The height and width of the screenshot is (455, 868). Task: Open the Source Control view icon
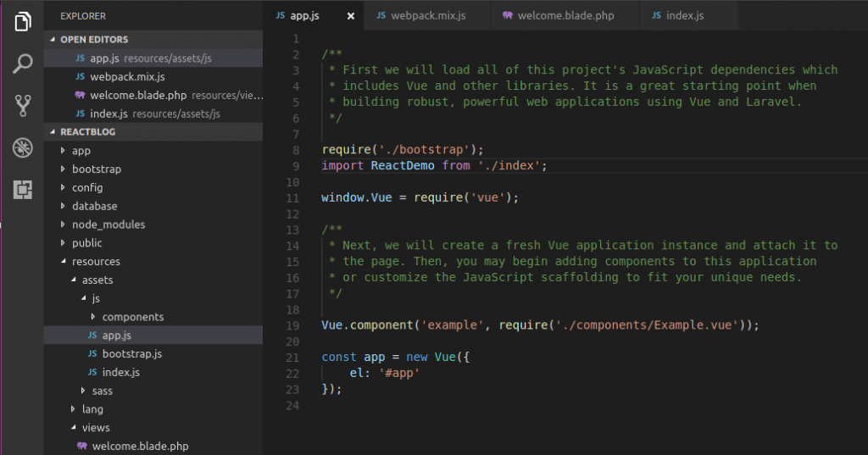(x=23, y=106)
